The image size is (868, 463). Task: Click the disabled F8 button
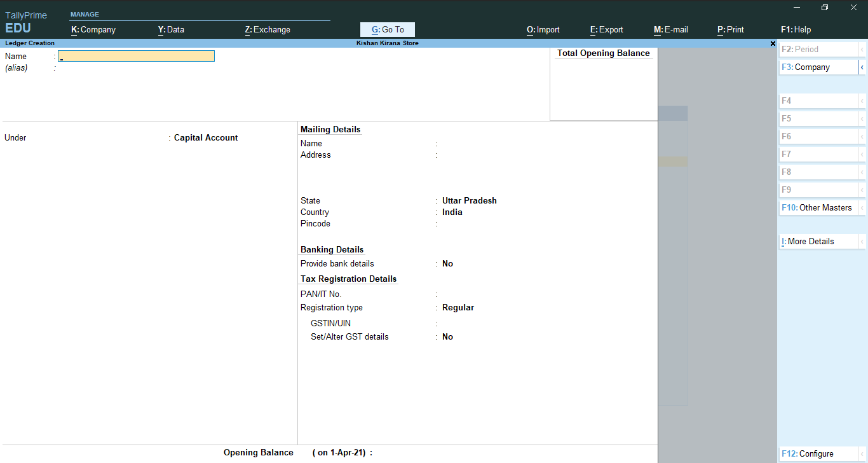click(818, 172)
